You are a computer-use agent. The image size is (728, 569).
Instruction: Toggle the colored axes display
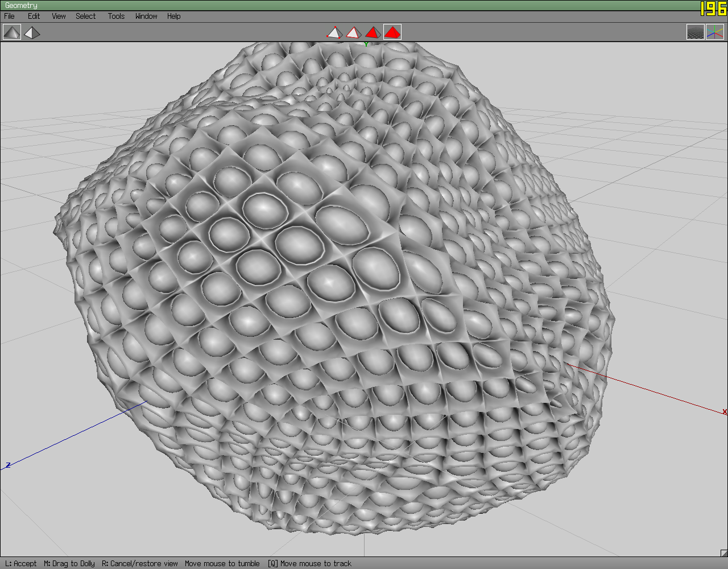tap(715, 32)
